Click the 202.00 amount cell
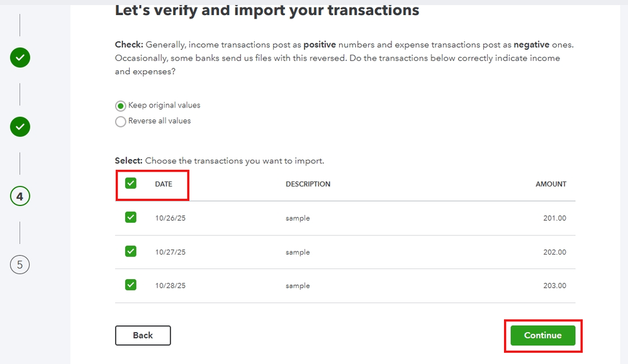 pyautogui.click(x=554, y=252)
